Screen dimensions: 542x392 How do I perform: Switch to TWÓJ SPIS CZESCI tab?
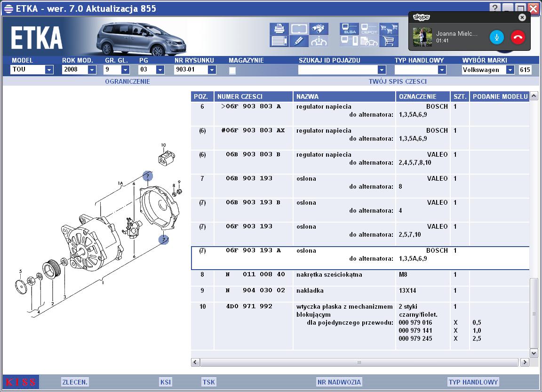pyautogui.click(x=398, y=81)
